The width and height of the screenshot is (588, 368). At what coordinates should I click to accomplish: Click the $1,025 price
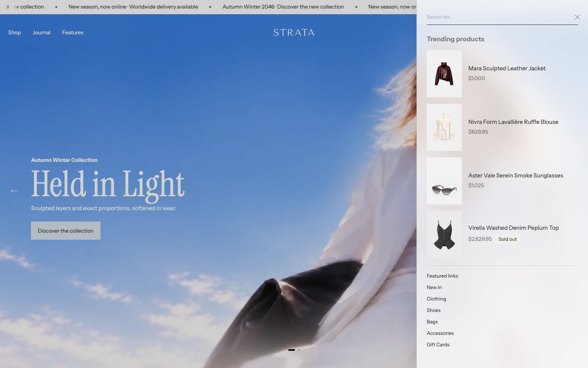point(476,185)
